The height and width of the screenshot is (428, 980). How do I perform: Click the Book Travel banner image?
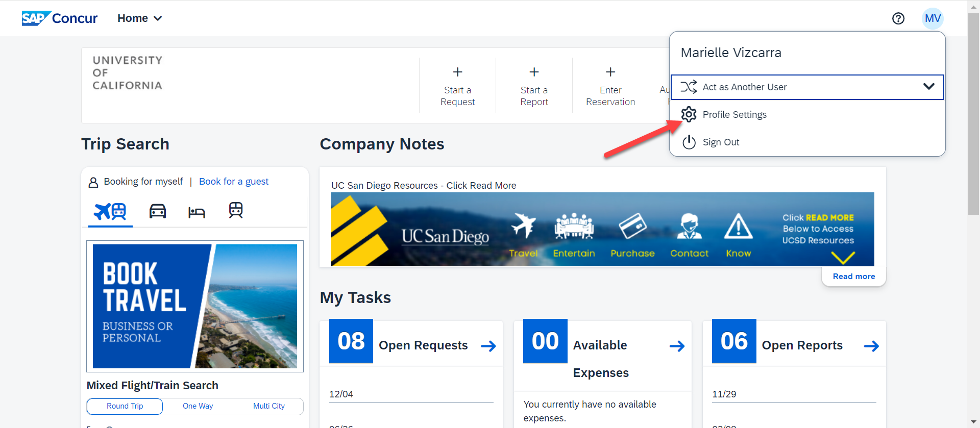click(195, 306)
